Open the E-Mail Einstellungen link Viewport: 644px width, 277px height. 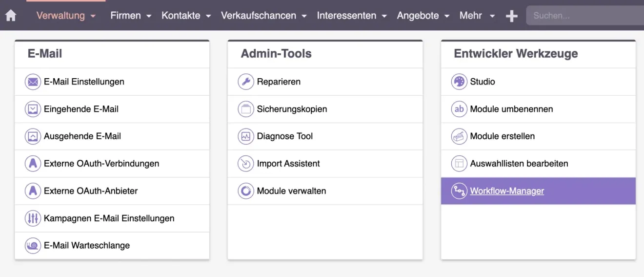[84, 82]
